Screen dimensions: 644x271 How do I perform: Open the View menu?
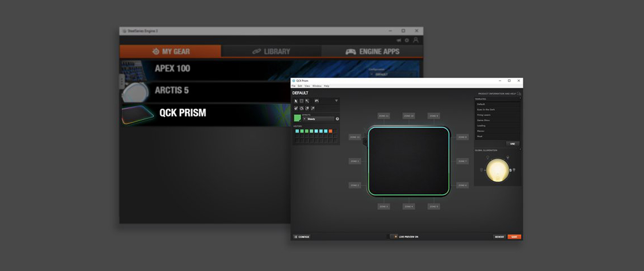(307, 86)
